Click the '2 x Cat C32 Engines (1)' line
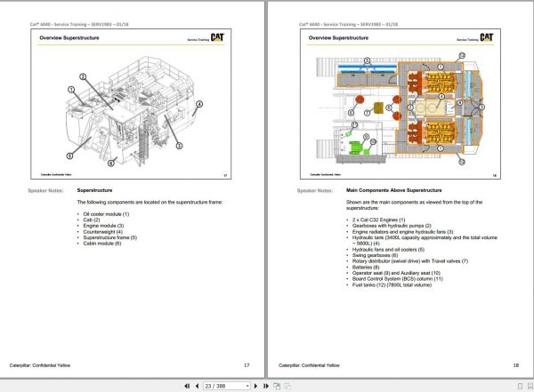Viewport: 534px width, 392px height. click(x=378, y=220)
